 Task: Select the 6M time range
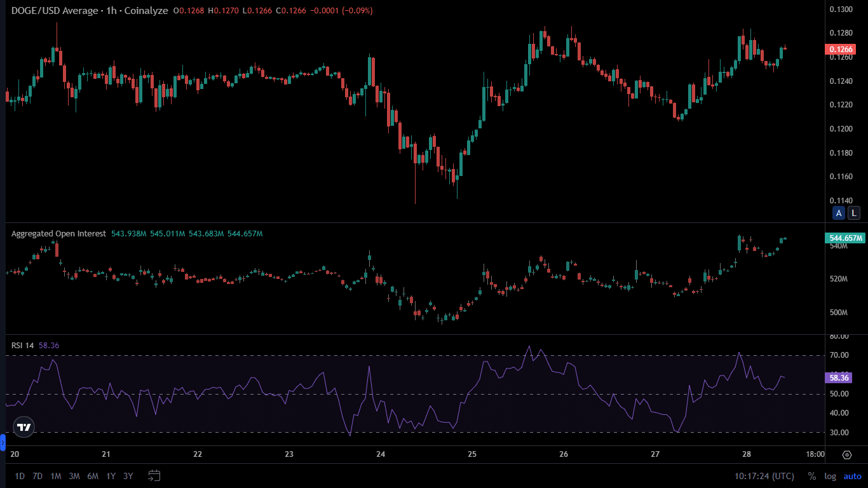pyautogui.click(x=93, y=476)
